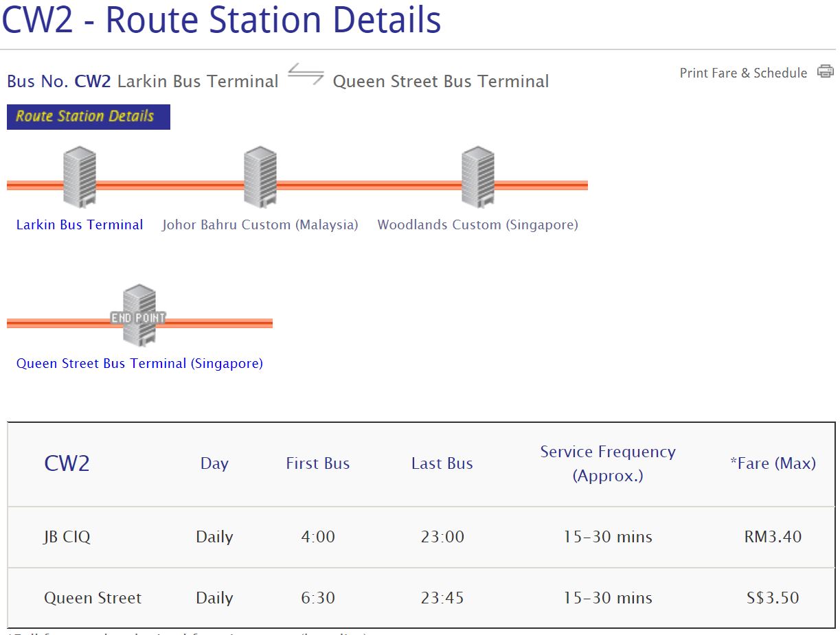Image resolution: width=840 pixels, height=635 pixels.
Task: Click the S$3.50 fare cell
Action: (x=773, y=598)
